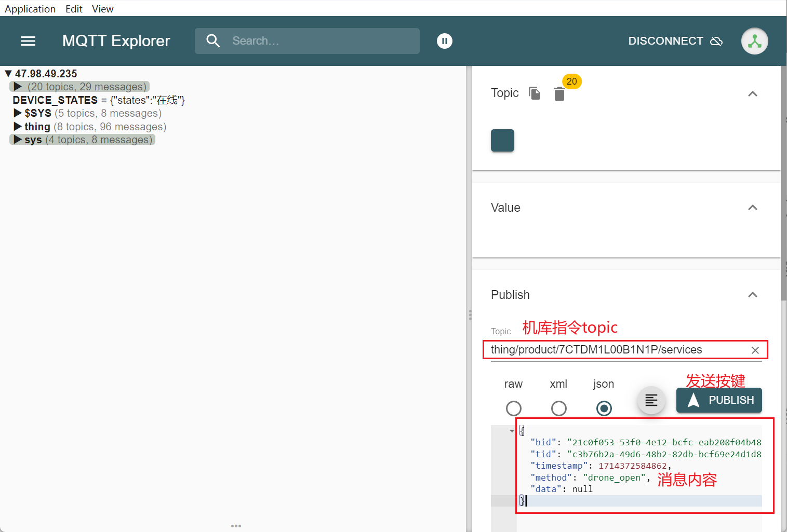Copy topic using the copy icon
The image size is (787, 532).
click(535, 93)
